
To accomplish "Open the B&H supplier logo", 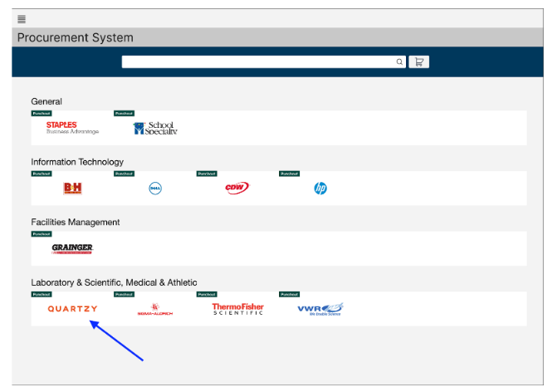I will 72,188.
